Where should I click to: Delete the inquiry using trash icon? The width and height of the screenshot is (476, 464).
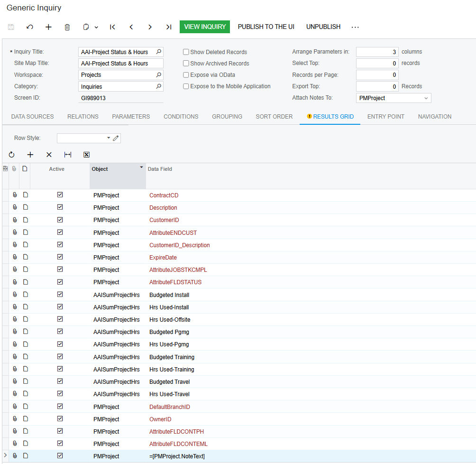coord(67,27)
